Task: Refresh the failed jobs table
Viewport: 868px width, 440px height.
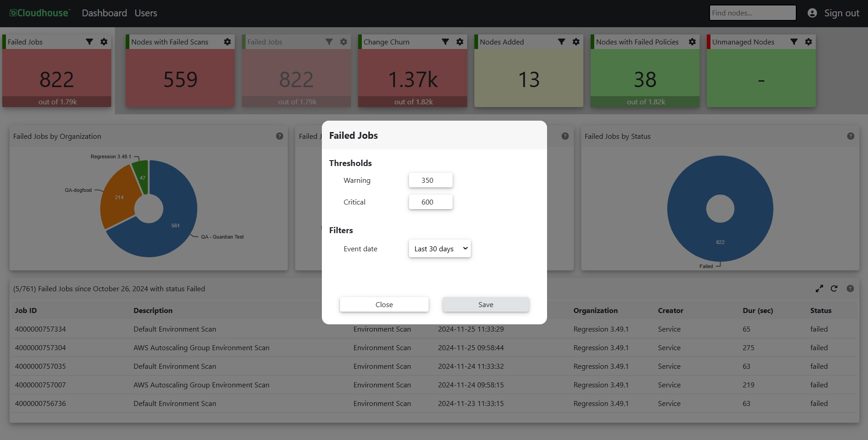Action: 834,288
